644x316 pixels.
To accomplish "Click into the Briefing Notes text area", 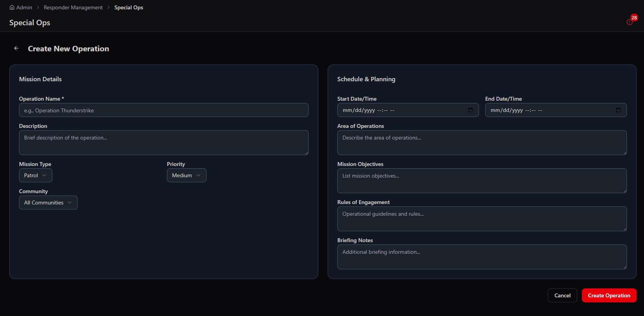I will 482,257.
